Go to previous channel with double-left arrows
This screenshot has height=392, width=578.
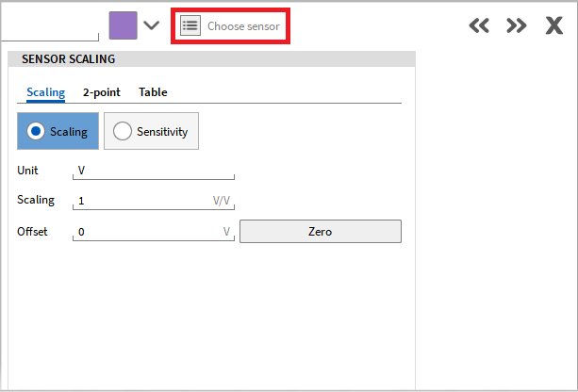pos(479,26)
